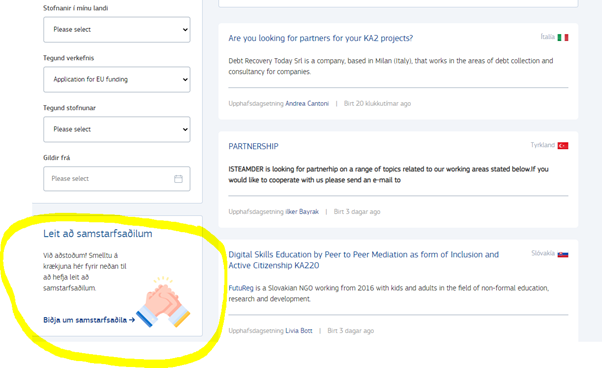Expand the Tegund verkefnis dropdown

pyautogui.click(x=117, y=79)
